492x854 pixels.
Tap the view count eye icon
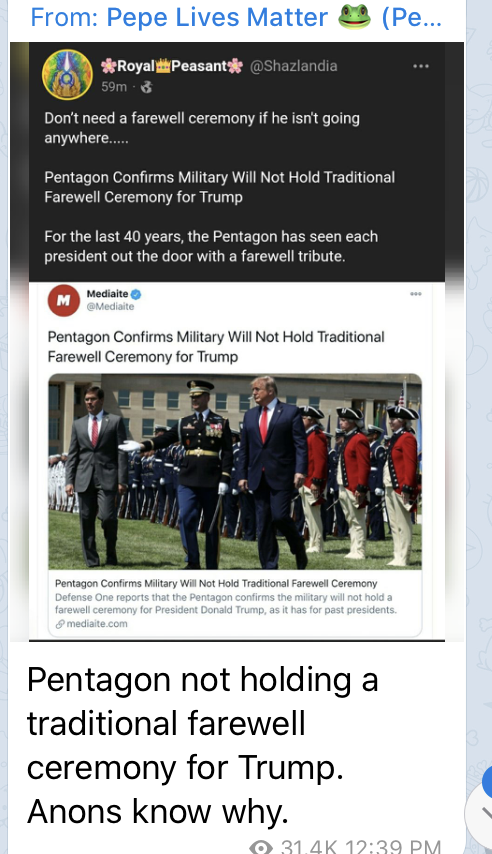click(261, 847)
